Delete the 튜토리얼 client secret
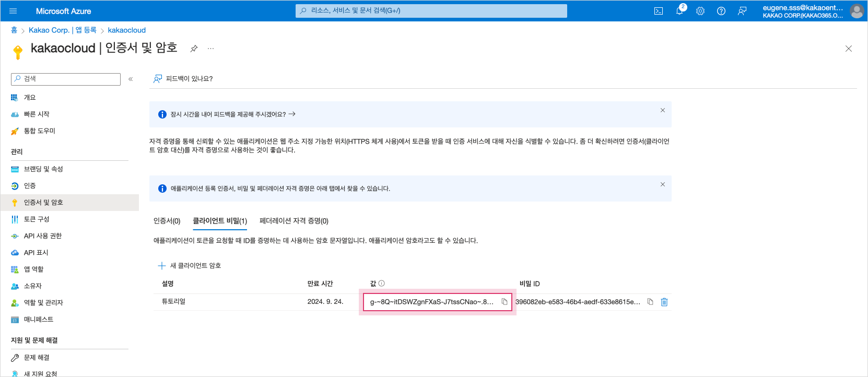Screen dimensions: 868x377 pos(664,302)
